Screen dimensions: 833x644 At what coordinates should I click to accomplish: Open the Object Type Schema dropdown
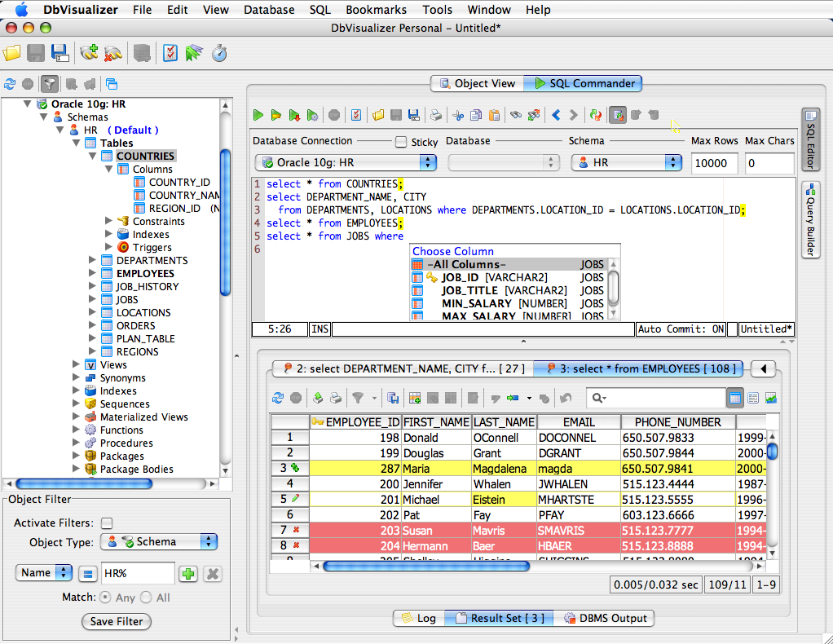159,541
